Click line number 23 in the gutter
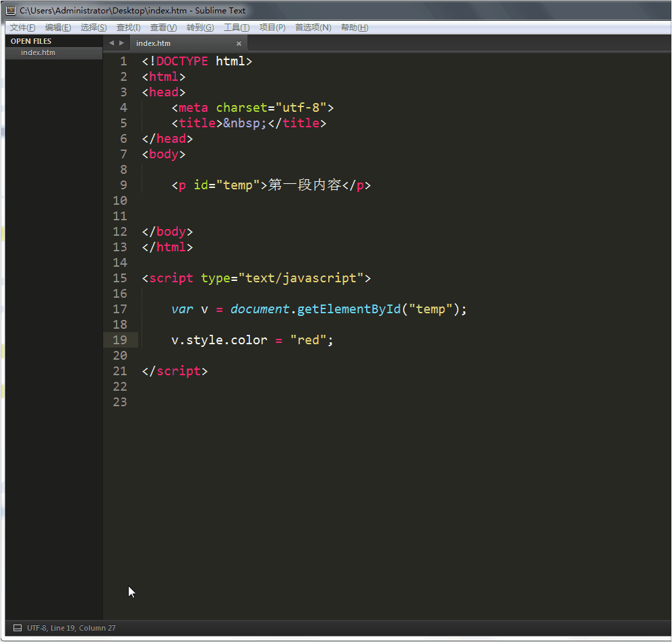Screen dimensions: 672x642 pos(120,402)
